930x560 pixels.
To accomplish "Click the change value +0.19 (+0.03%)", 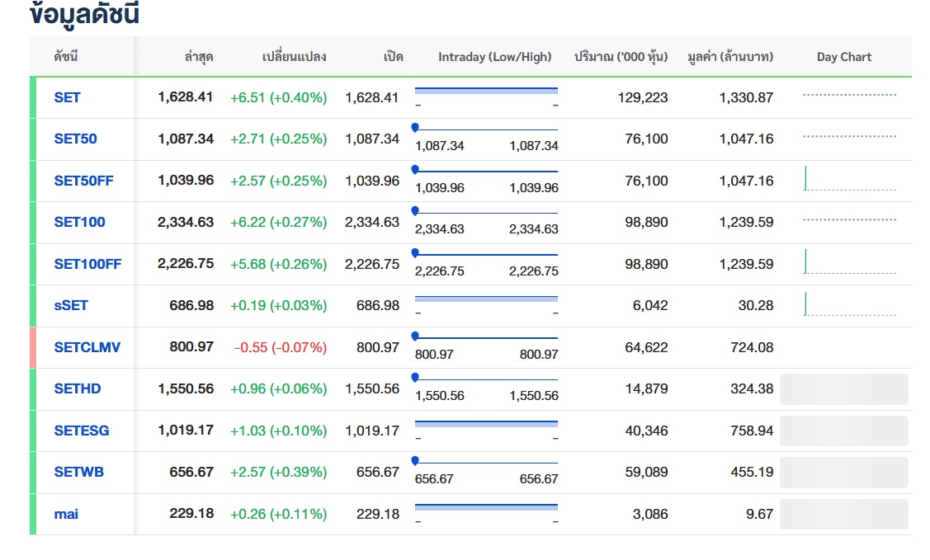I will point(279,306).
